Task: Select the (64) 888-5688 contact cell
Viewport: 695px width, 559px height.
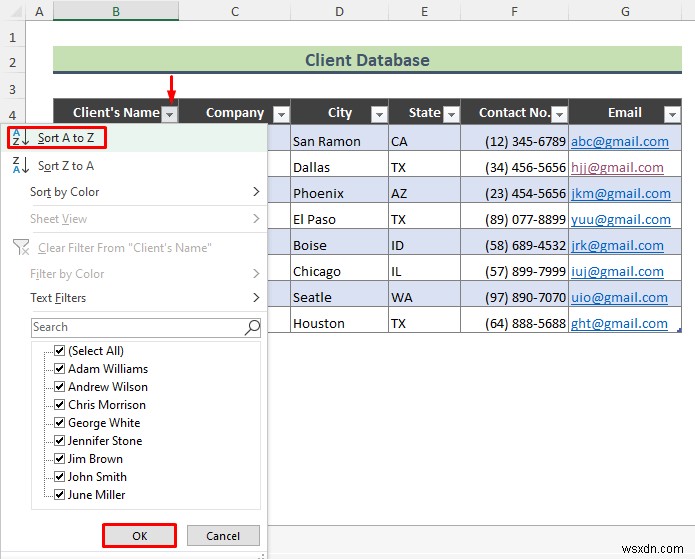Action: (x=515, y=320)
